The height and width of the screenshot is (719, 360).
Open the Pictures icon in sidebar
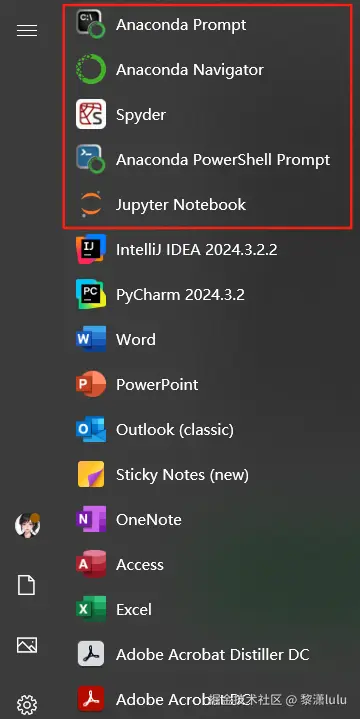pyautogui.click(x=27, y=645)
